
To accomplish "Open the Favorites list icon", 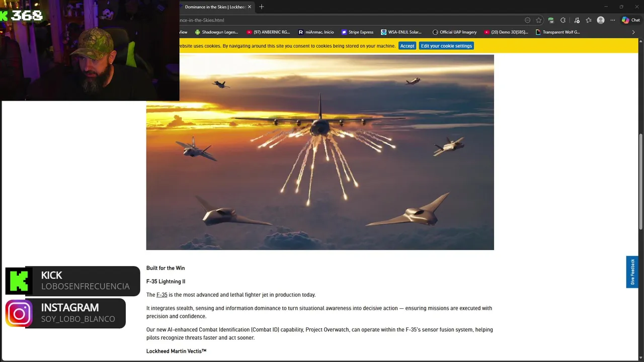I will [x=589, y=20].
